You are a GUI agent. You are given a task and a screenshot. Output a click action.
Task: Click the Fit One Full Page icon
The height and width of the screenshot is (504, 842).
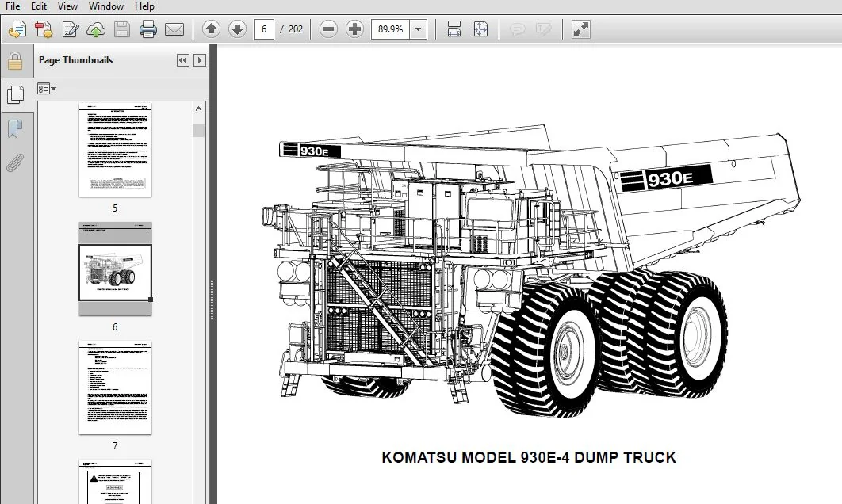pos(480,29)
